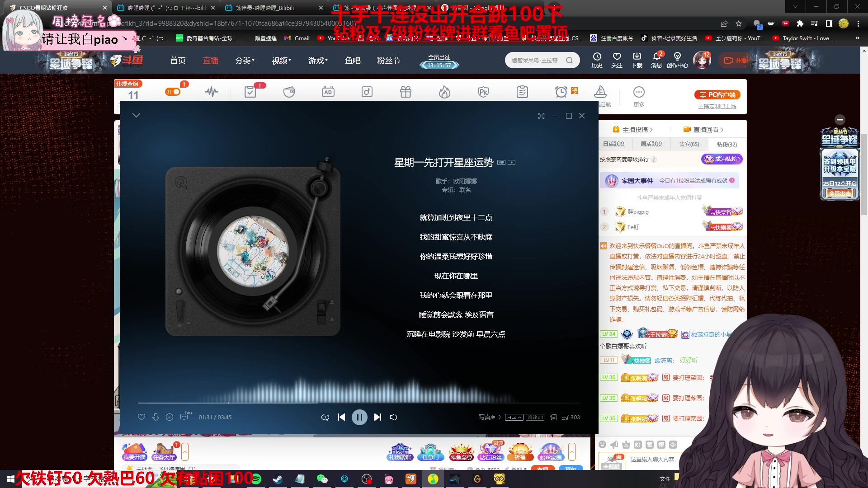Toggle 音效 off sound effect
Viewport: 868px width, 488px height.
click(535, 417)
